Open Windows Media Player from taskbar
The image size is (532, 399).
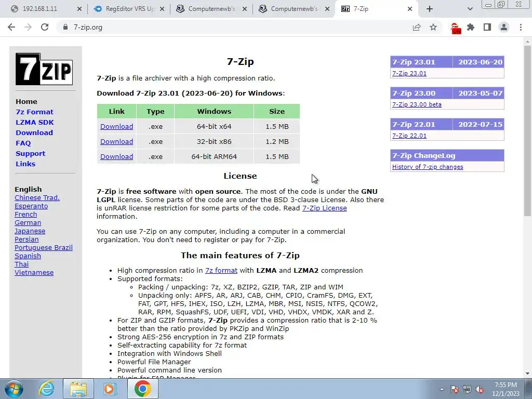110,389
